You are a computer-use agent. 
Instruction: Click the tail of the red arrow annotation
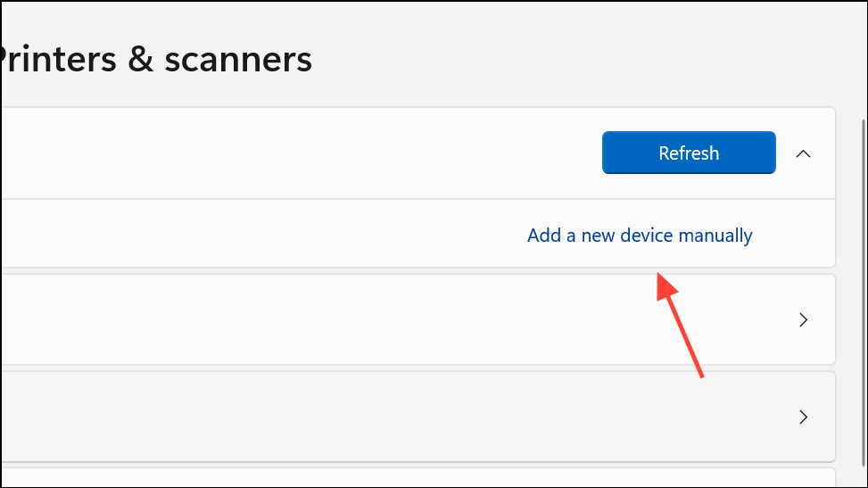coord(701,376)
